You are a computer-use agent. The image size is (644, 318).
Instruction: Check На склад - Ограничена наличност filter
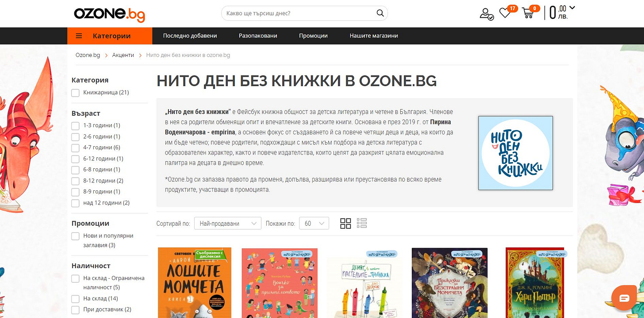(x=75, y=279)
